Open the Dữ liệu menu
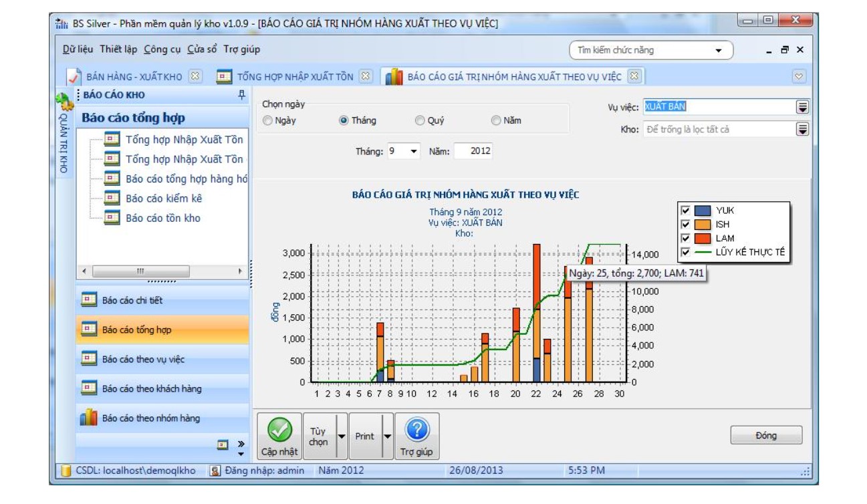The width and height of the screenshot is (867, 504). 78,49
